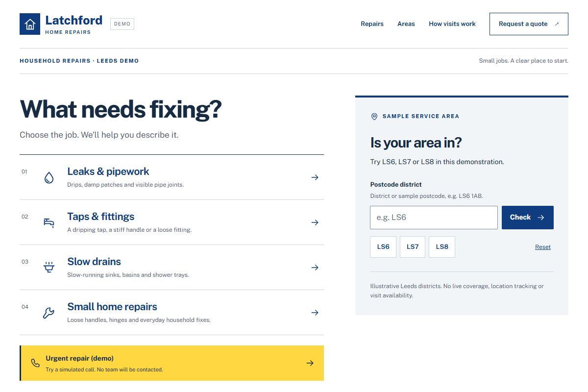
Task: Click the 'Postcode district' label
Action: pyautogui.click(x=396, y=185)
